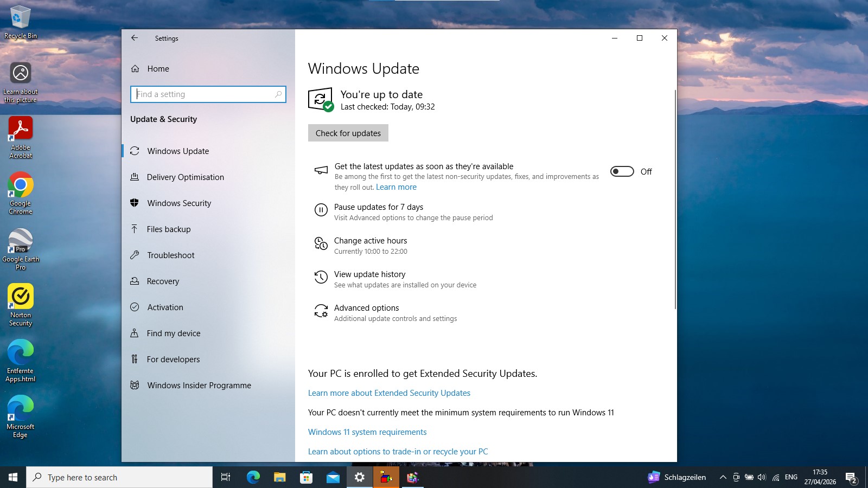Select 'Entfernte Apps.html' desktop file
868x488 pixels.
(21, 361)
